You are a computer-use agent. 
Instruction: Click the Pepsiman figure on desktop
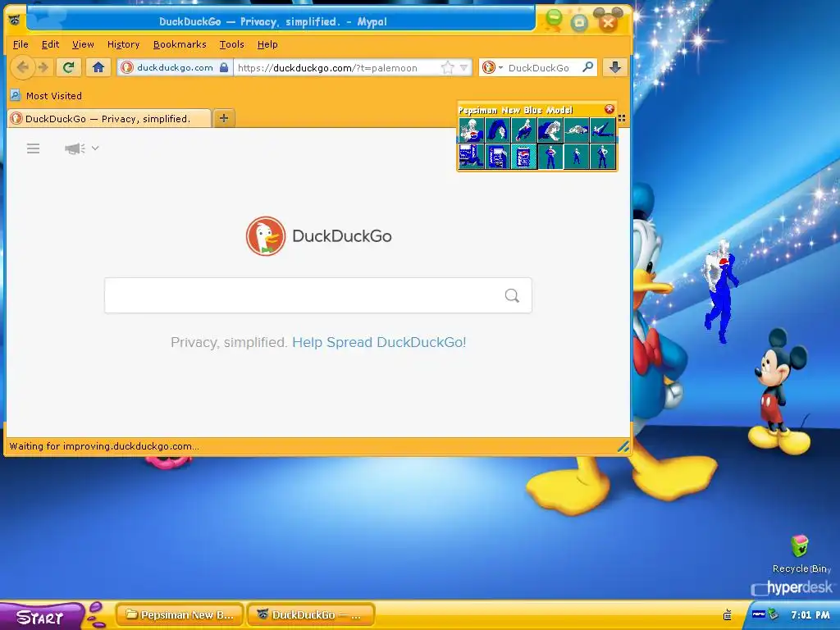pos(721,291)
